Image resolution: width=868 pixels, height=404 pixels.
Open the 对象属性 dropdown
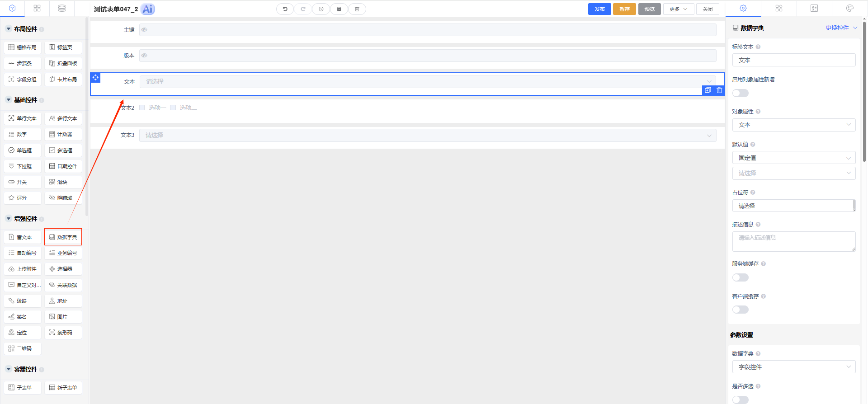[793, 125]
